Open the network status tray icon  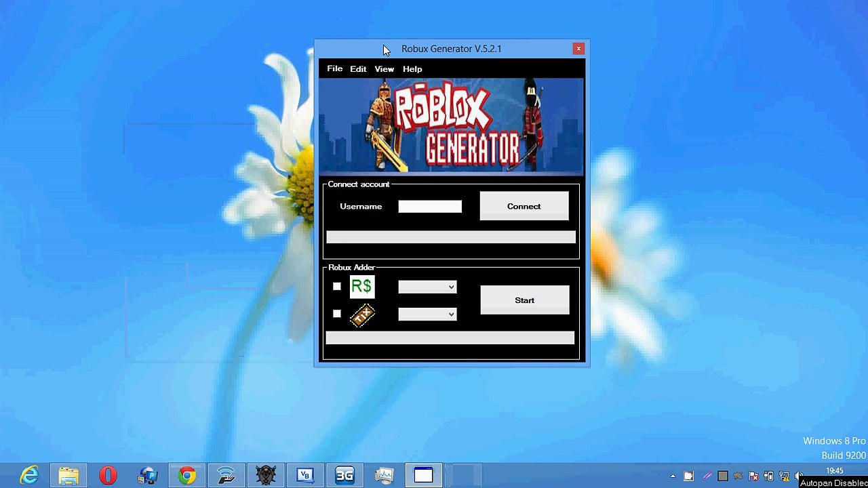coord(785,476)
